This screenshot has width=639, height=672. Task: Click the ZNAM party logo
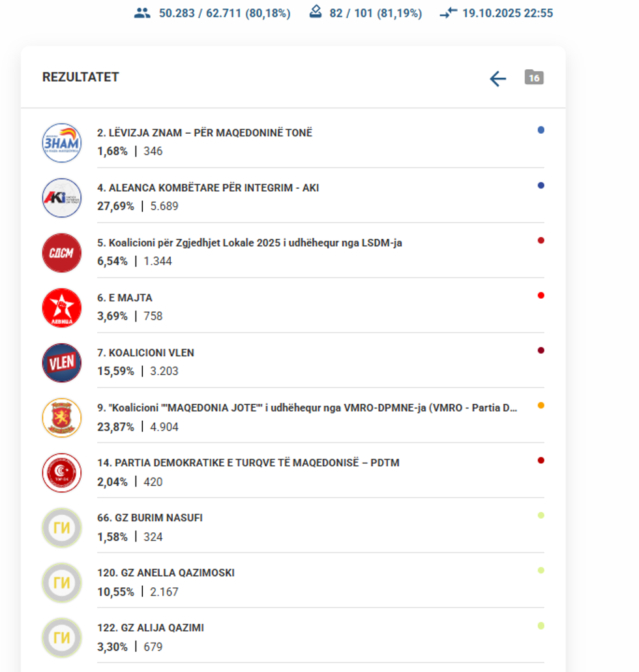click(62, 142)
